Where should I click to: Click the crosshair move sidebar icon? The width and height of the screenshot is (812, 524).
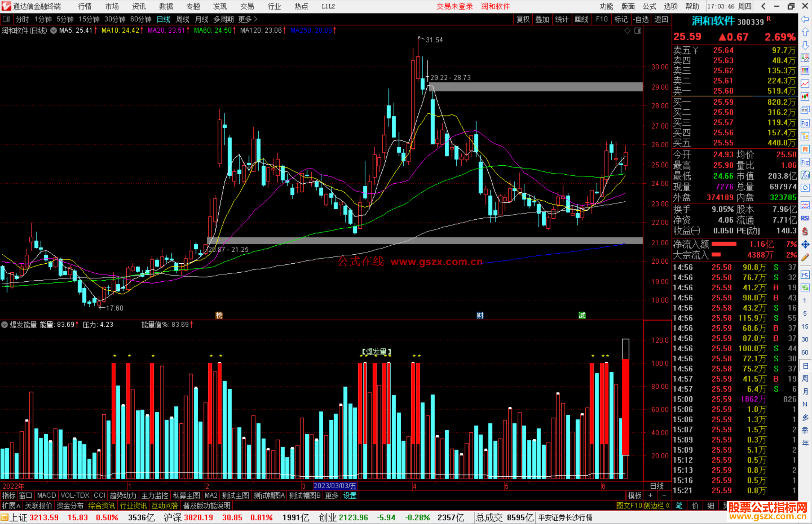(x=805, y=245)
